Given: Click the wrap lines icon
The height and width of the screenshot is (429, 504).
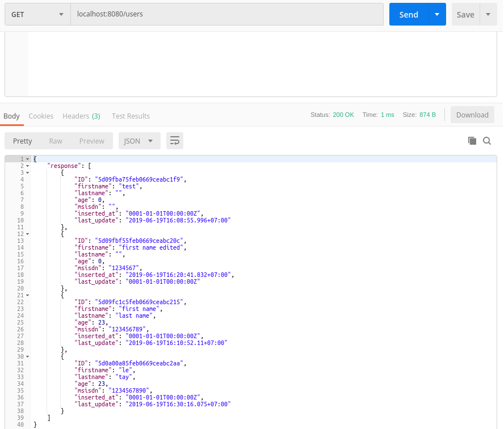Looking at the screenshot, I should coord(175,141).
